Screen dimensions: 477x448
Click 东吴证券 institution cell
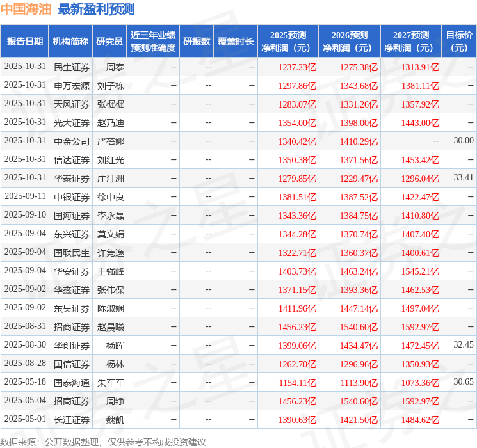pyautogui.click(x=72, y=308)
